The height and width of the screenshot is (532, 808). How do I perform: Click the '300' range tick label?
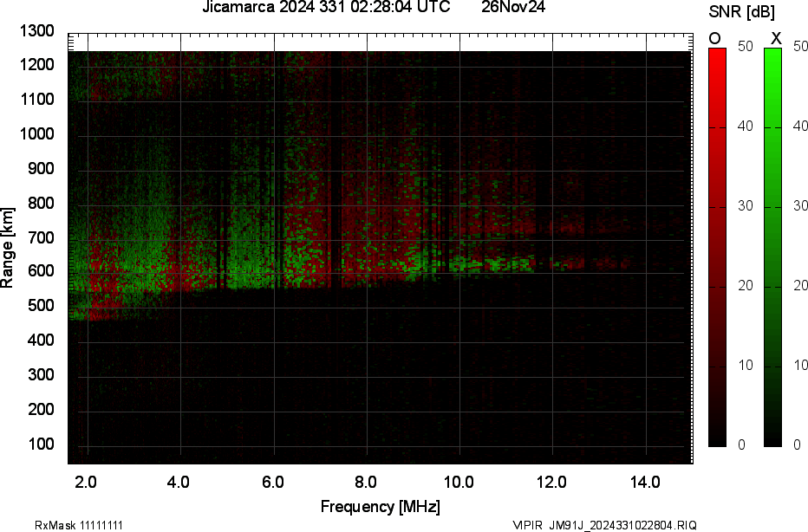[x=41, y=374]
